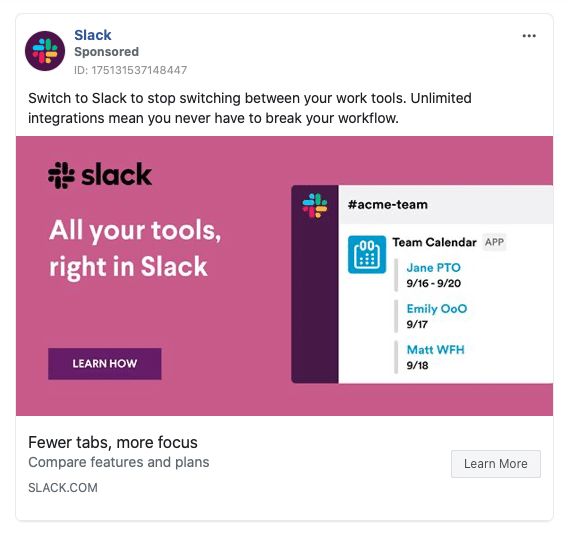Click Compare features and plans text
The image size is (566, 535).
[119, 462]
